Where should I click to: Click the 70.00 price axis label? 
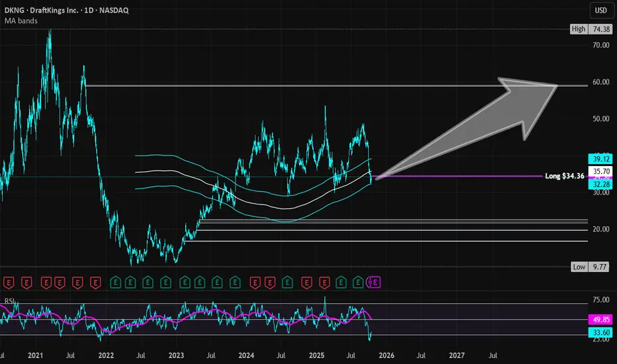[601, 45]
